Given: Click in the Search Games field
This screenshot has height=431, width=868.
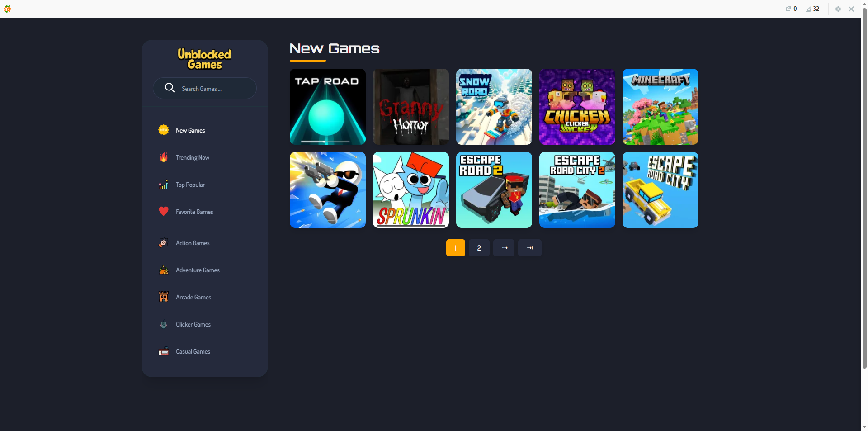Looking at the screenshot, I should (x=205, y=88).
